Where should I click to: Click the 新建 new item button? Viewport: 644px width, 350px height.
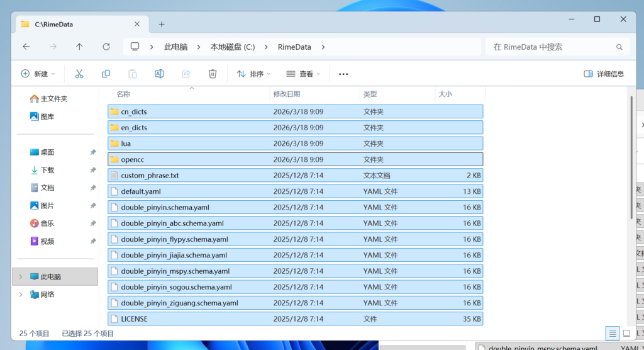coord(38,74)
